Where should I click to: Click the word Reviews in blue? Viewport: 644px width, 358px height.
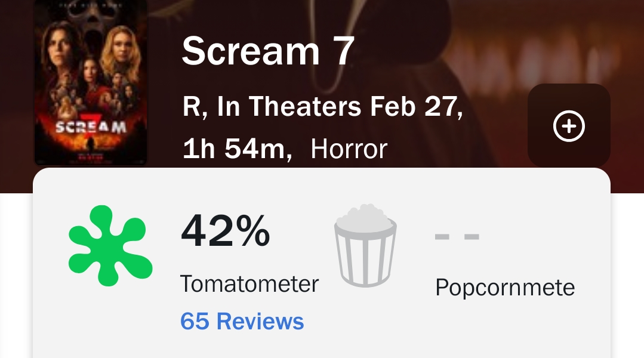point(260,321)
